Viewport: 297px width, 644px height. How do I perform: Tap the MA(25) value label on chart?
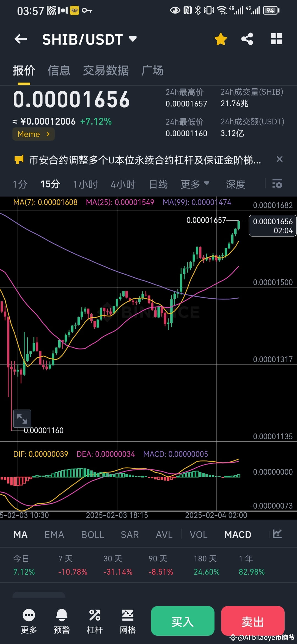120,202
